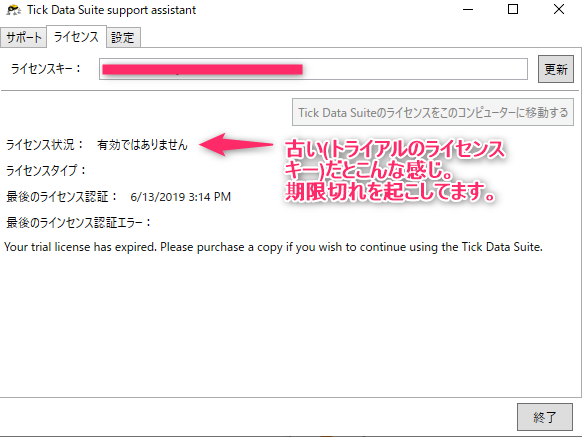Click the 有効ではありません license status text
Screen dimensions: 582x437
click(143, 144)
